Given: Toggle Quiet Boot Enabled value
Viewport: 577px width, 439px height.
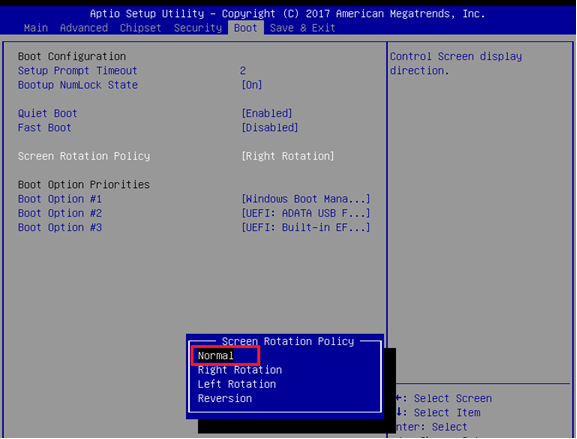Looking at the screenshot, I should click(267, 113).
